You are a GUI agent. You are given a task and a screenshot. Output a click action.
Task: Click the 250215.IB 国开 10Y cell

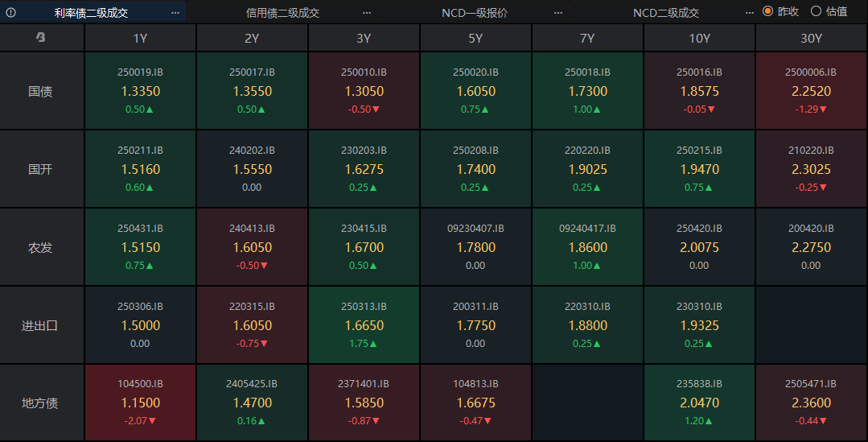click(x=699, y=169)
